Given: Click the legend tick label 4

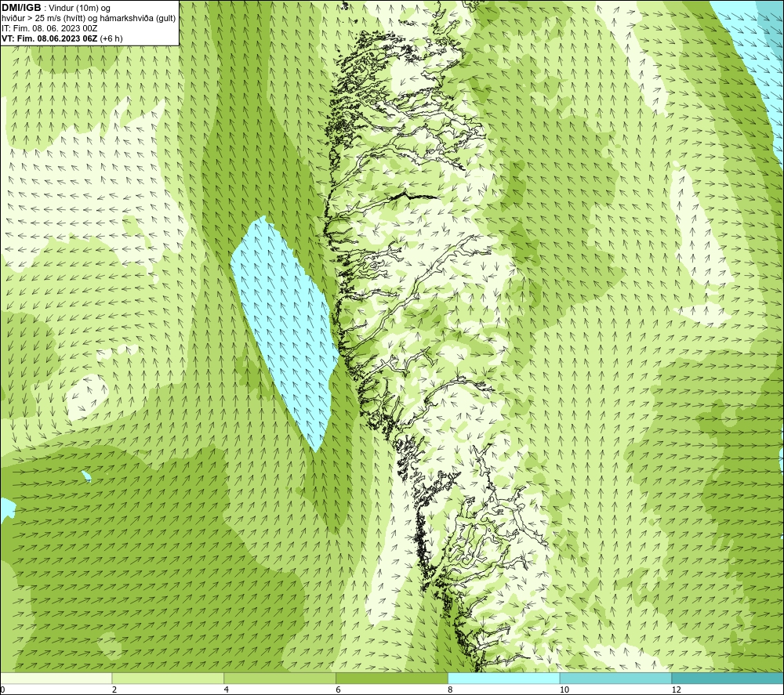Looking at the screenshot, I should coord(227,690).
